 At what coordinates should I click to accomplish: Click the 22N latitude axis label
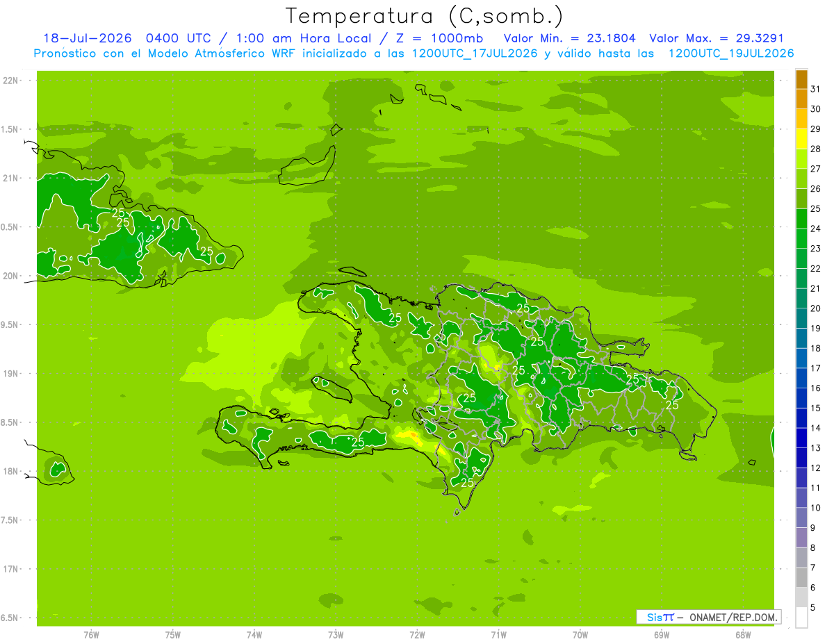tap(10, 80)
